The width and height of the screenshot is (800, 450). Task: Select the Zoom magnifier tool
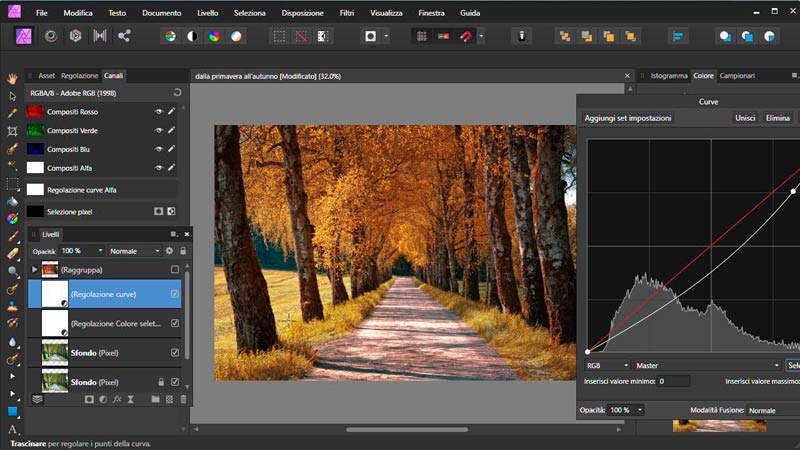pyautogui.click(x=12, y=271)
